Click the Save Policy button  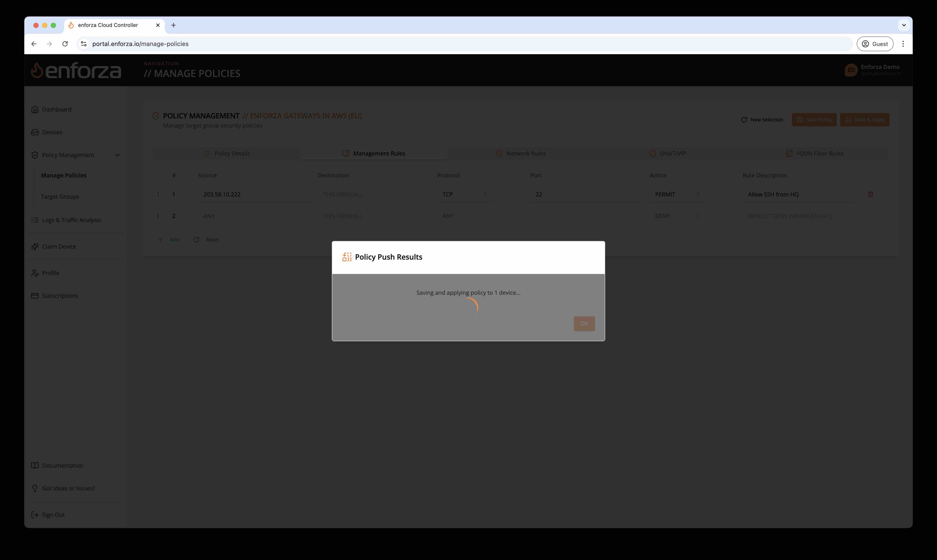pyautogui.click(x=814, y=120)
